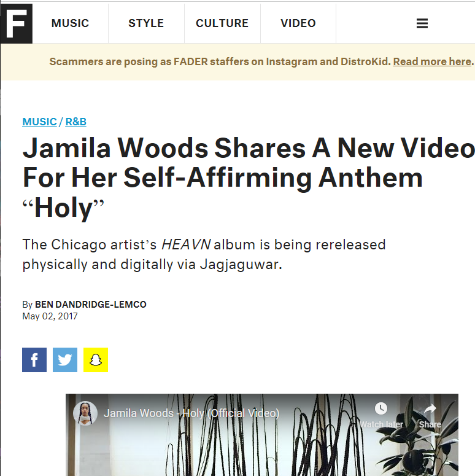Viewport: 475px width, 476px height.
Task: Open author Ben Dandridge-Lemco's page
Action: tap(91, 304)
